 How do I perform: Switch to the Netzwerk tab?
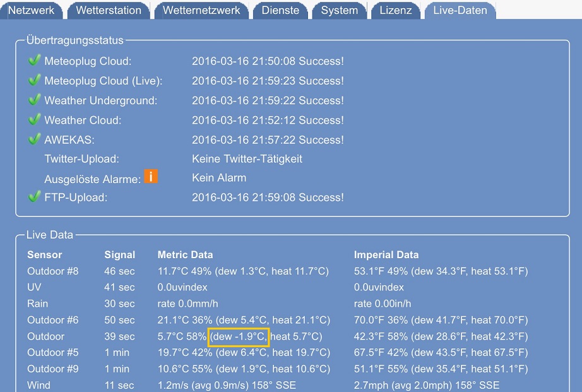click(31, 10)
